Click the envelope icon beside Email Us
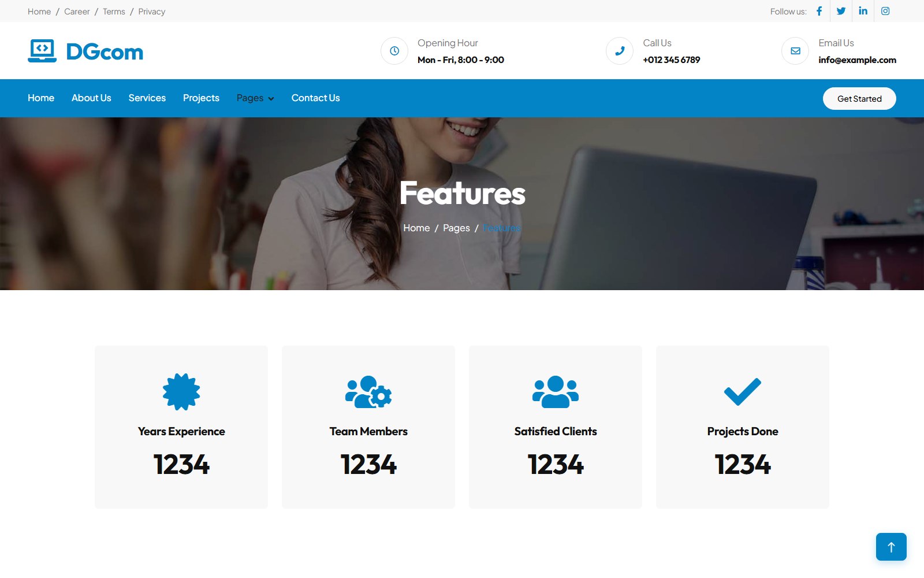Screen dimensions: 924x578 point(795,51)
